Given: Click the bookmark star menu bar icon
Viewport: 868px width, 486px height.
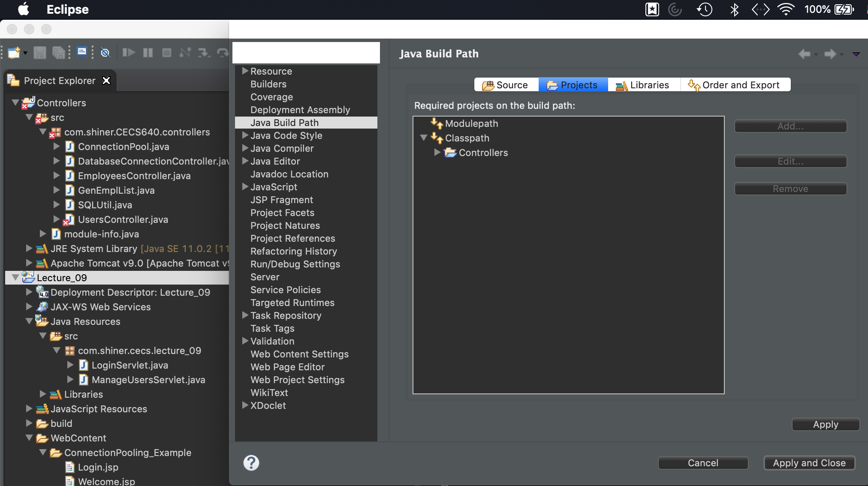Looking at the screenshot, I should pyautogui.click(x=652, y=9).
